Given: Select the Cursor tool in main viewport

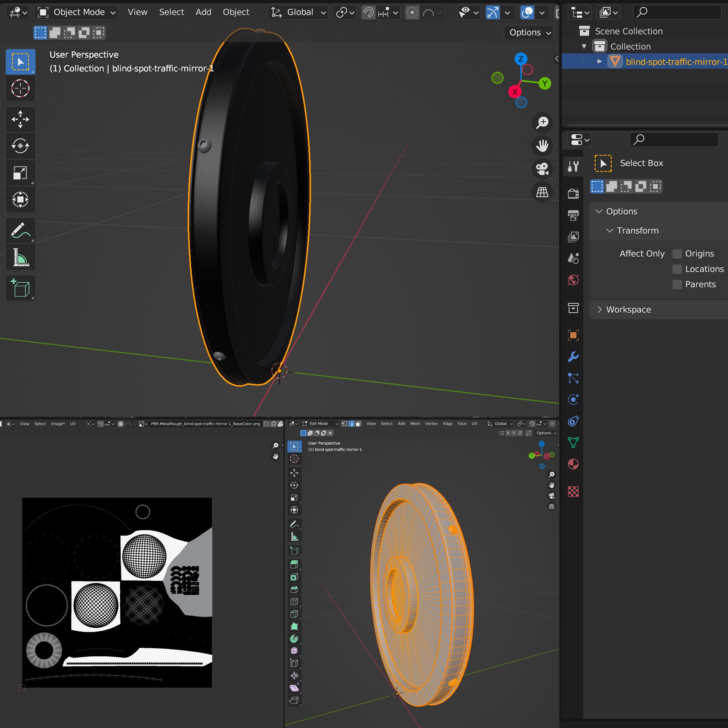Looking at the screenshot, I should coord(21,88).
